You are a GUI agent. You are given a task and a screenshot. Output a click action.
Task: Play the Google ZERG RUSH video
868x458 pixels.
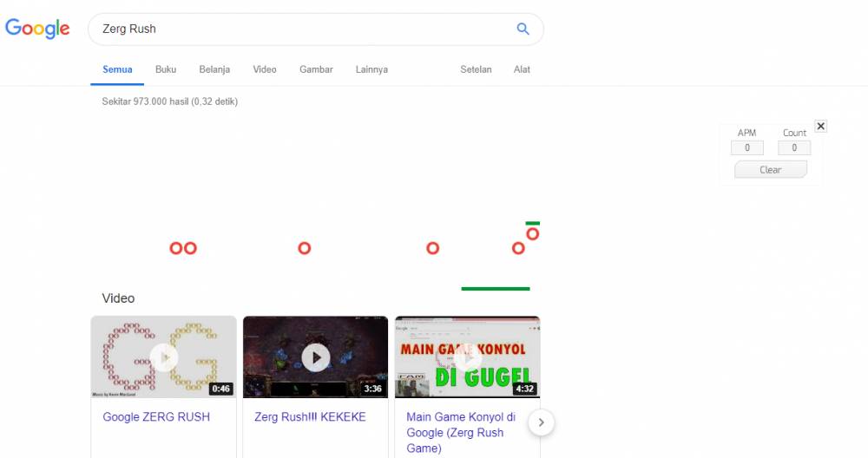tap(164, 357)
